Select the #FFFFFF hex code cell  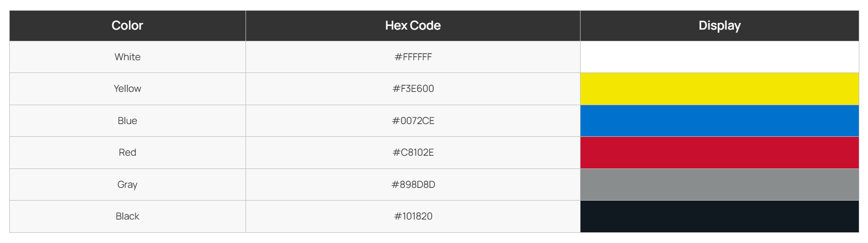[413, 57]
